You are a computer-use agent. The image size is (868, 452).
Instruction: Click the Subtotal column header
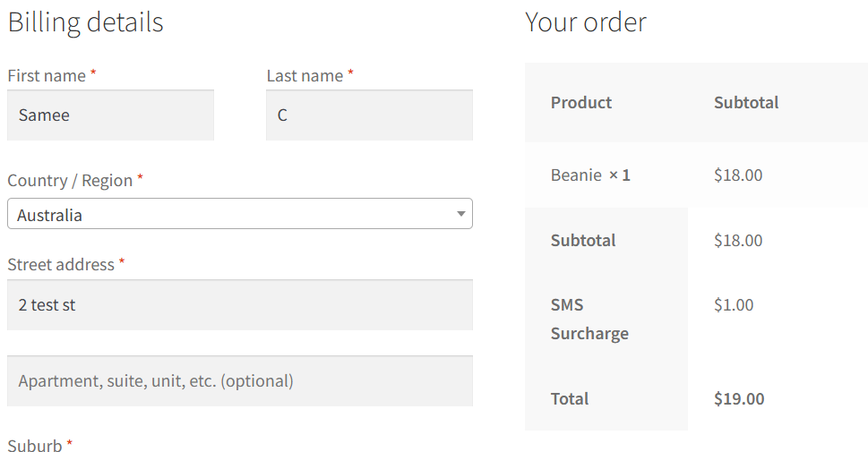tap(746, 102)
